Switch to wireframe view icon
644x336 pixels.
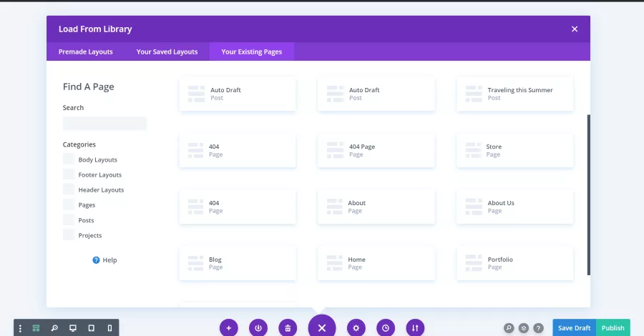[36, 328]
